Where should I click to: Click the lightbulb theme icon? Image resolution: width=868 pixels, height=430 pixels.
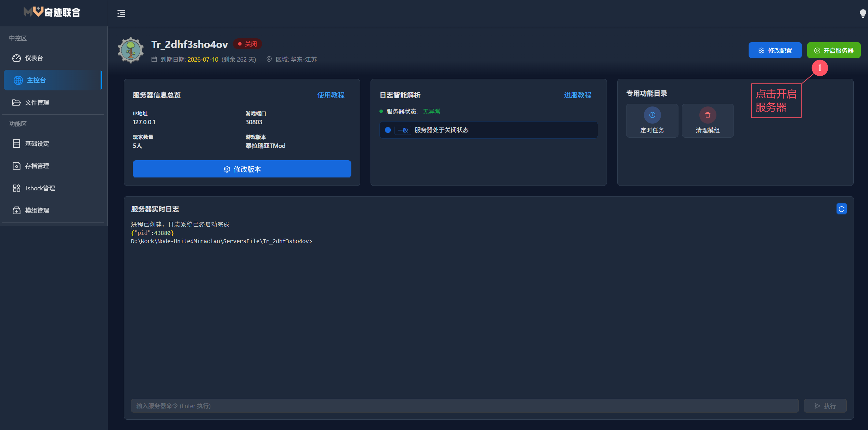coord(863,13)
